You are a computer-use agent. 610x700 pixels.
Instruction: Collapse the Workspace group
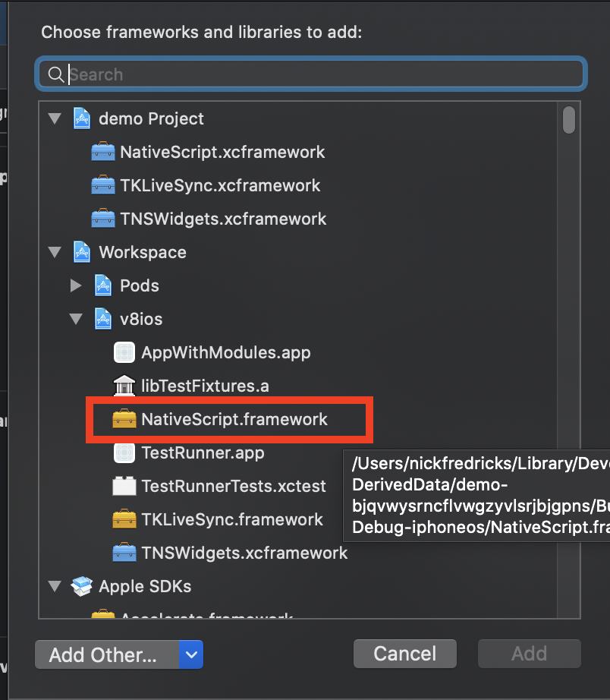click(x=55, y=253)
